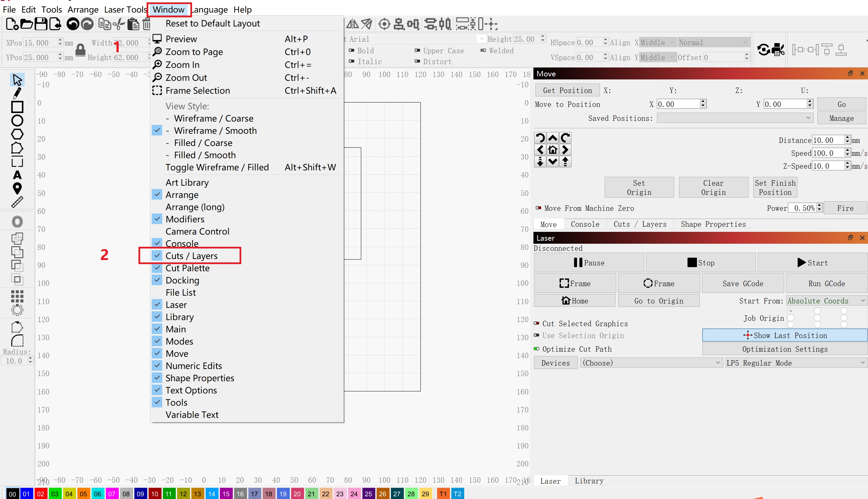Click the Save GCode button
This screenshot has height=499, width=868.
pyautogui.click(x=743, y=283)
